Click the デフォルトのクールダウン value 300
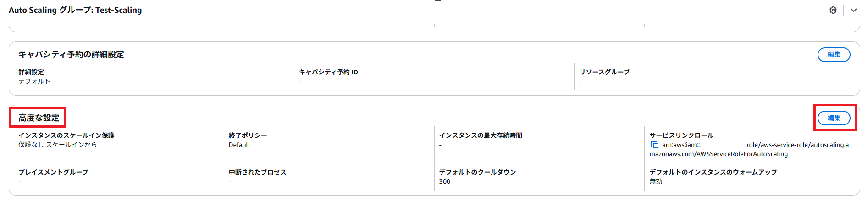The width and height of the screenshot is (868, 203). pos(445,181)
